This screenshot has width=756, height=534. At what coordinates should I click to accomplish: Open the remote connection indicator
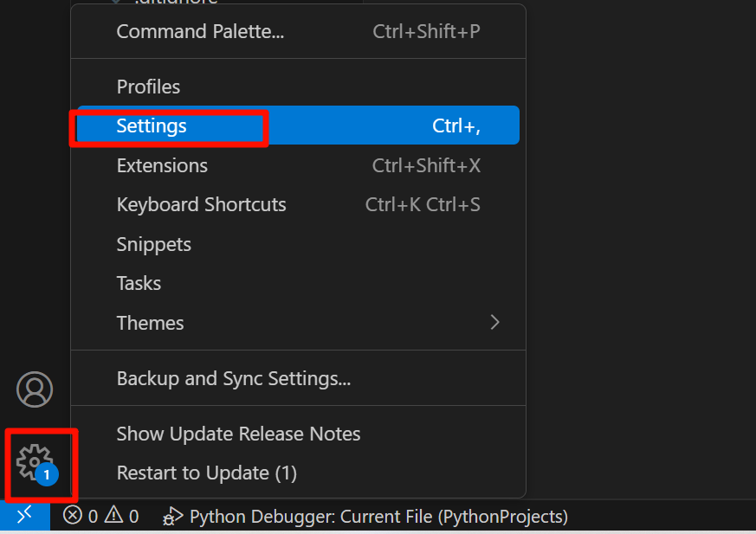click(x=24, y=516)
